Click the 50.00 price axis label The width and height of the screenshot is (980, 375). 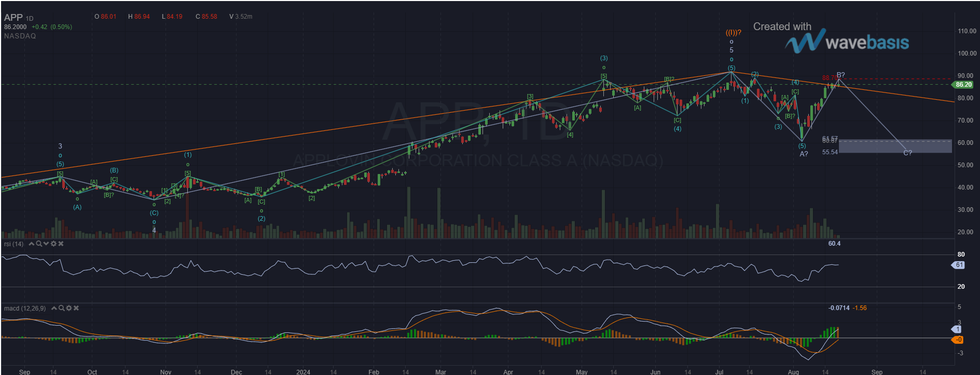coord(965,165)
